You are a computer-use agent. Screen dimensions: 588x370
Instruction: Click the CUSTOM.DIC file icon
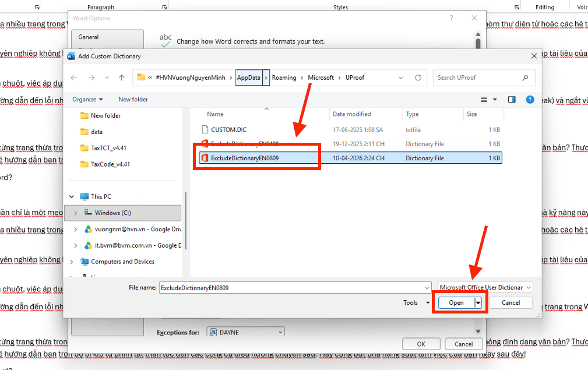(205, 130)
